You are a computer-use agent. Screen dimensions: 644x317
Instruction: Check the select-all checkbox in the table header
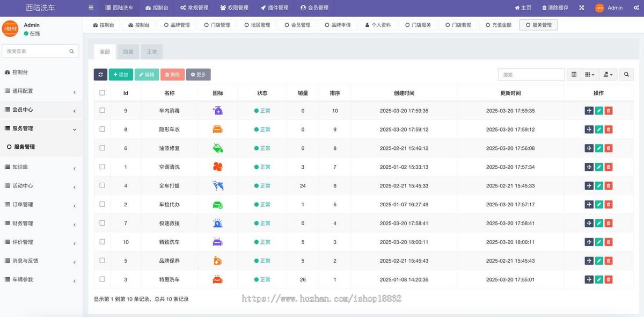tap(102, 93)
